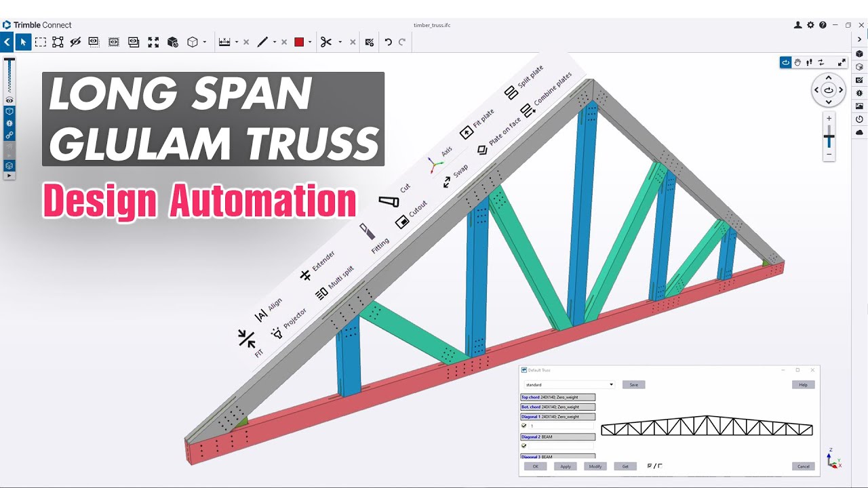The height and width of the screenshot is (488, 868).
Task: Open the user account icon
Action: tap(797, 25)
